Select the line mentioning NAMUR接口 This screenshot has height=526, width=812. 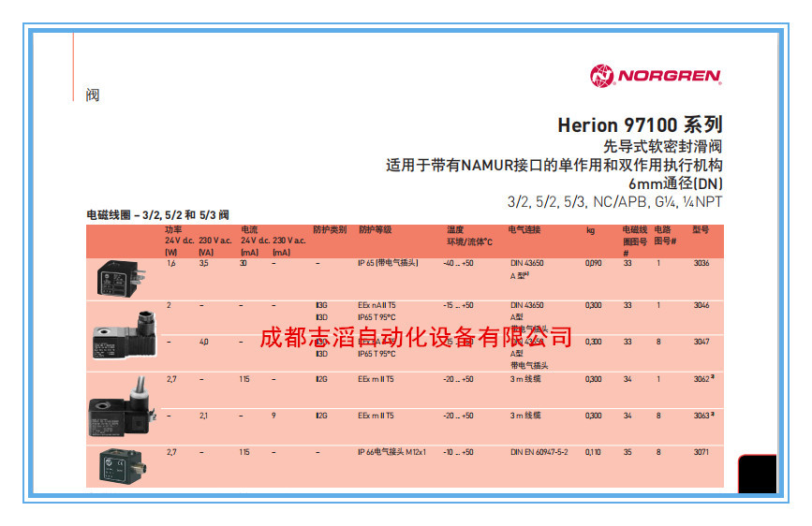(x=554, y=165)
